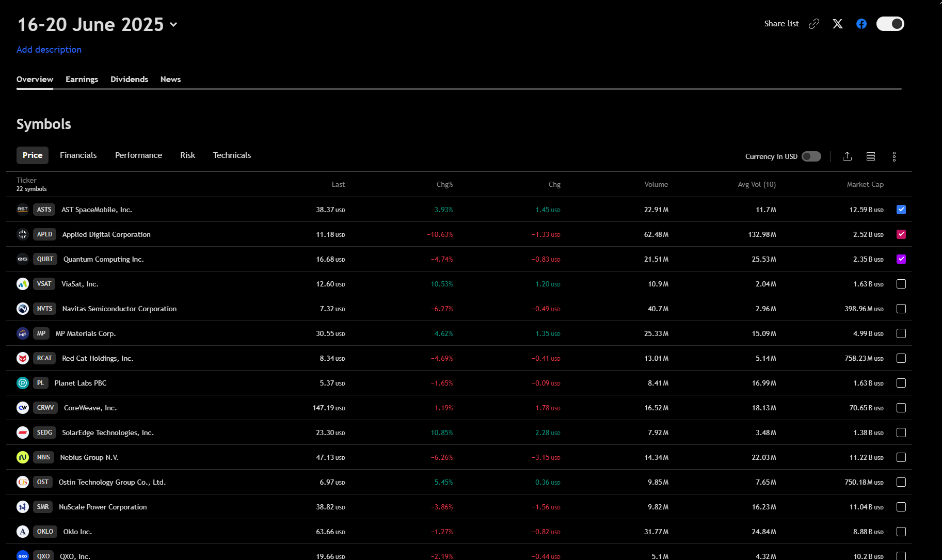
Task: Click the Navitas Semiconductor logo icon
Action: (23, 309)
